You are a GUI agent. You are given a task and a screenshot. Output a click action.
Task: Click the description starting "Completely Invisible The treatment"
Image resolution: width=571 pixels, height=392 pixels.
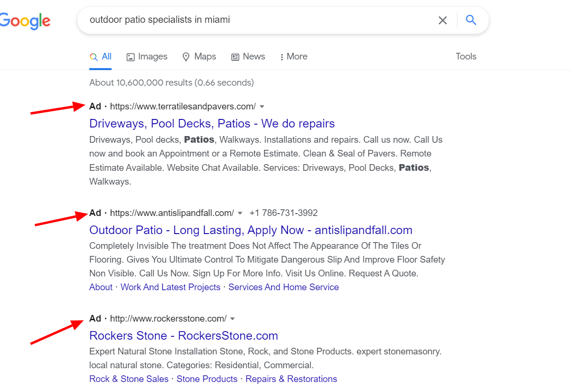pyautogui.click(x=267, y=260)
